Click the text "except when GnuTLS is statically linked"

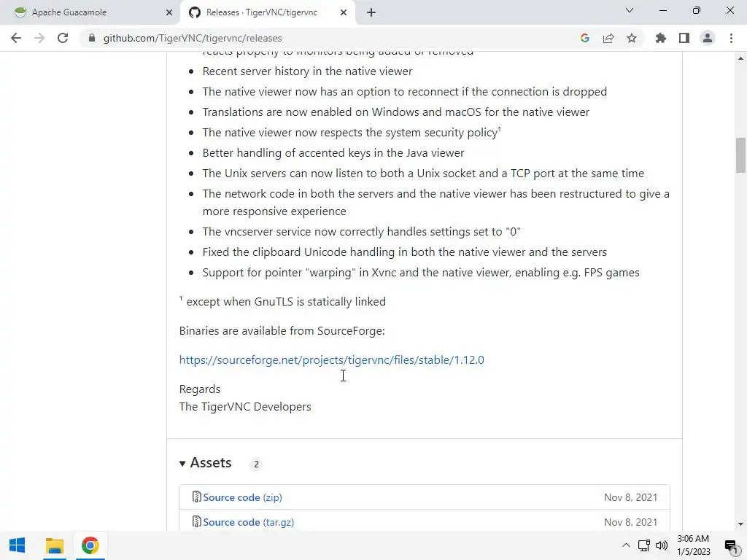[x=286, y=302]
